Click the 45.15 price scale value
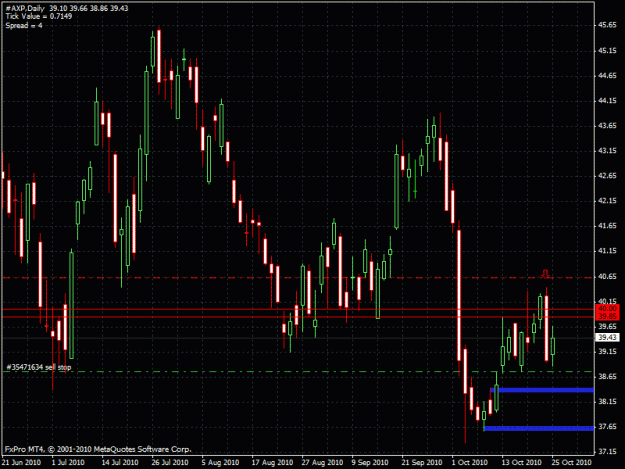Screen dimensions: 625x469 point(607,51)
